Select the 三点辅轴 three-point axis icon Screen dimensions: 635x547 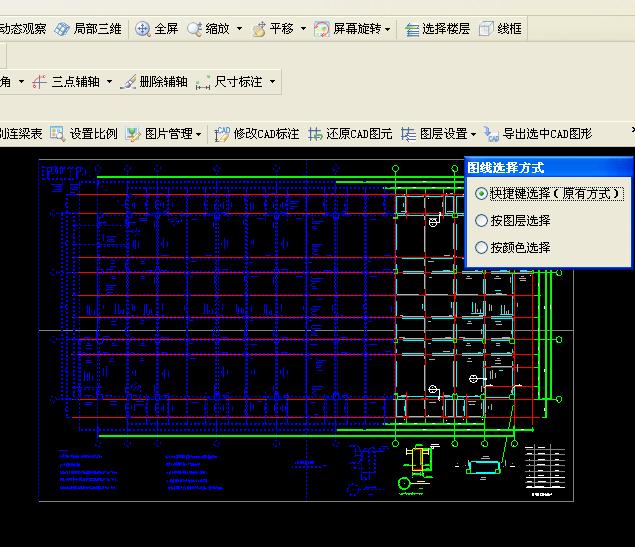coord(39,82)
